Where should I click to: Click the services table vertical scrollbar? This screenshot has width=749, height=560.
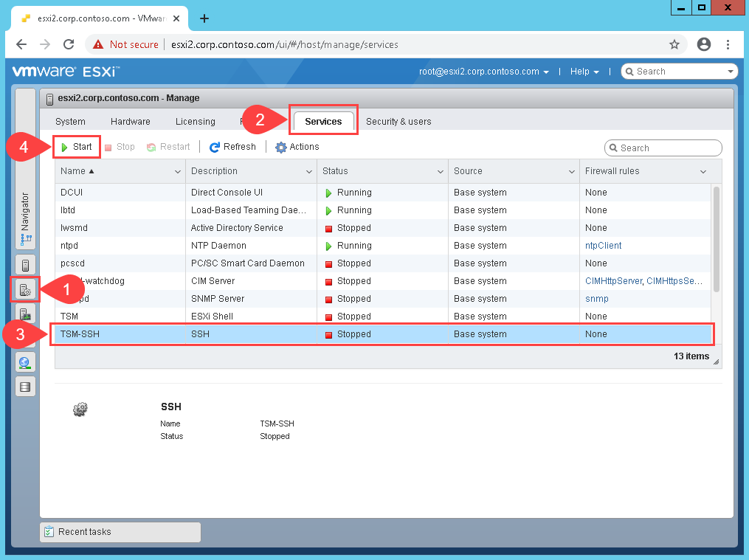716,239
